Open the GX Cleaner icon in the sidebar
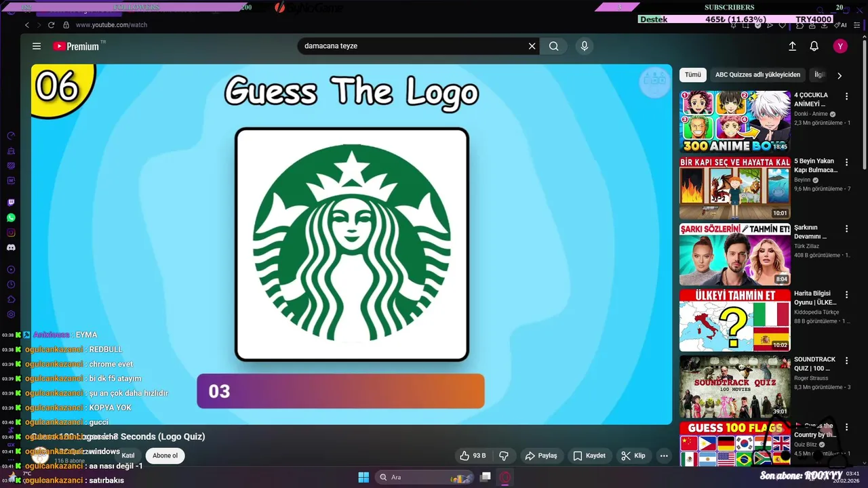 point(11,151)
